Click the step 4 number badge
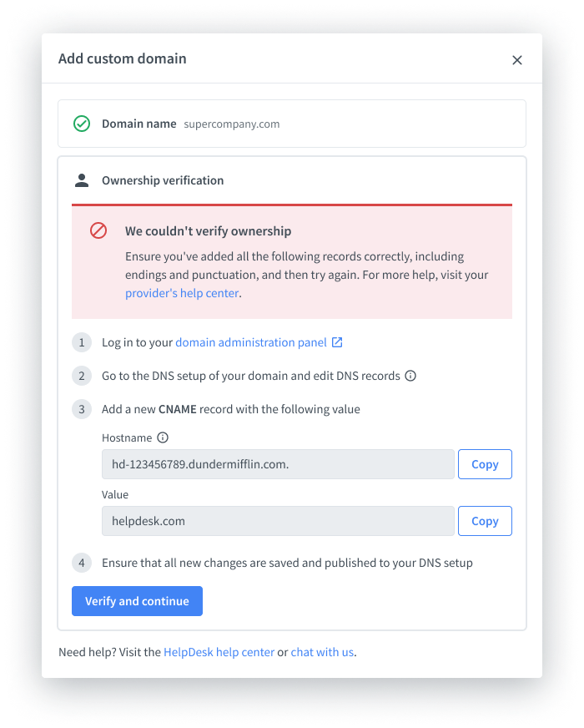The image size is (584, 728). coord(82,563)
